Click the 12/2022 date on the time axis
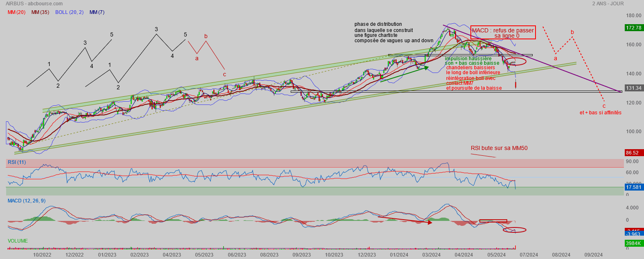Viewport: 644px width, 259px height. 75,255
